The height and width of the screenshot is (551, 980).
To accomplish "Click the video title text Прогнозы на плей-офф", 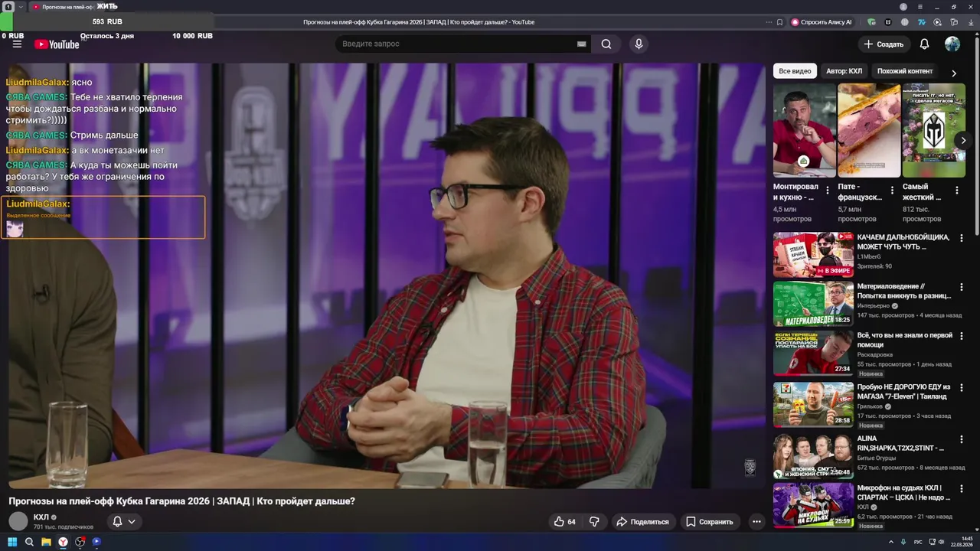I will pyautogui.click(x=181, y=501).
